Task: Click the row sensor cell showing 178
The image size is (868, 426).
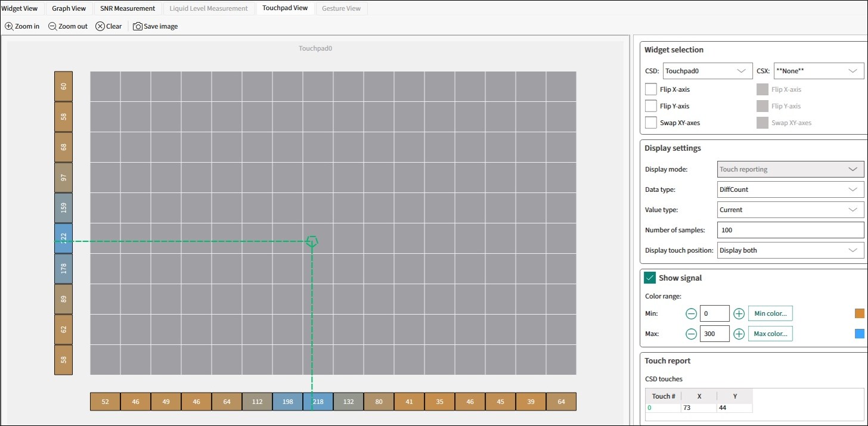Action: click(x=63, y=269)
